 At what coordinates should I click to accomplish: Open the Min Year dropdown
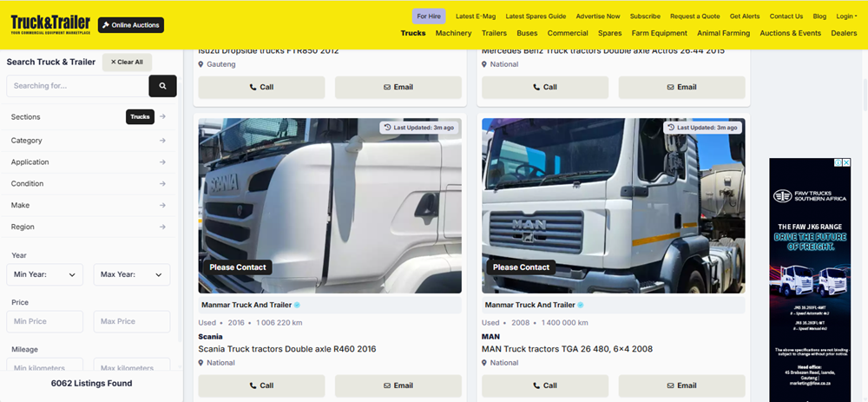45,274
